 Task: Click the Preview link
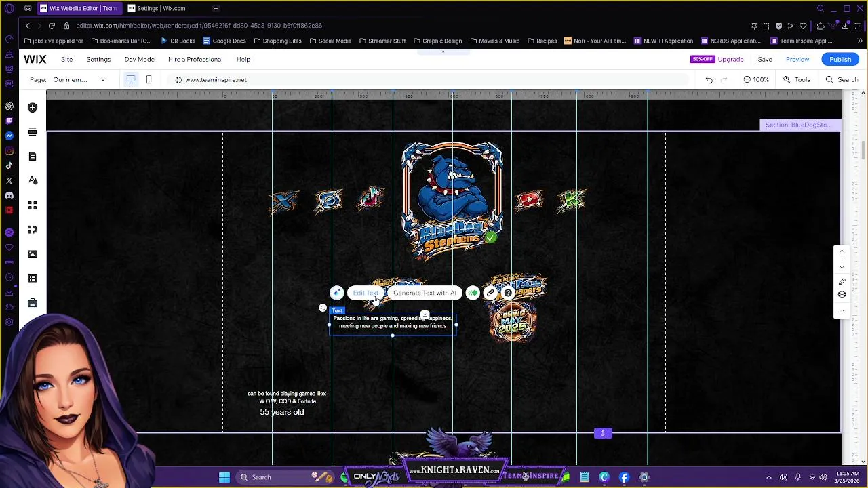click(797, 60)
